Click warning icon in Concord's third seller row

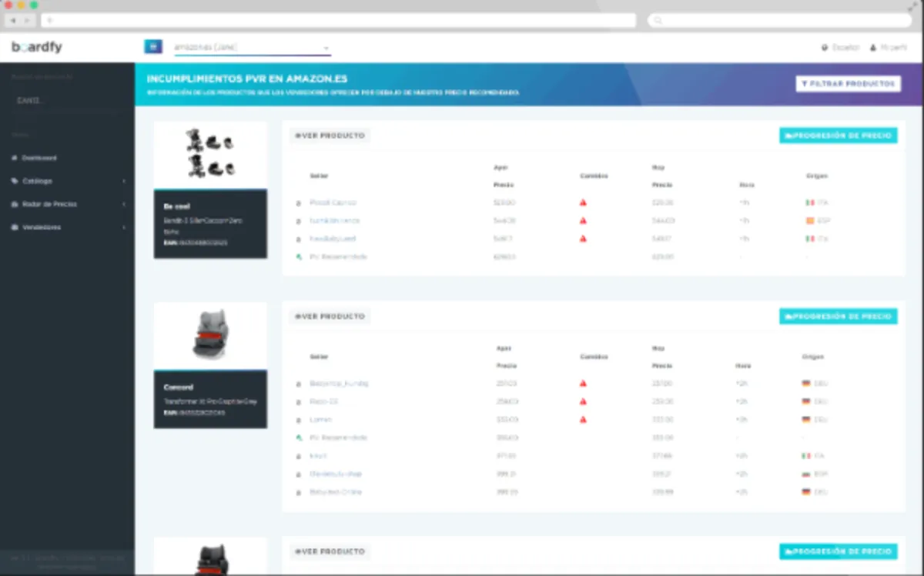583,420
